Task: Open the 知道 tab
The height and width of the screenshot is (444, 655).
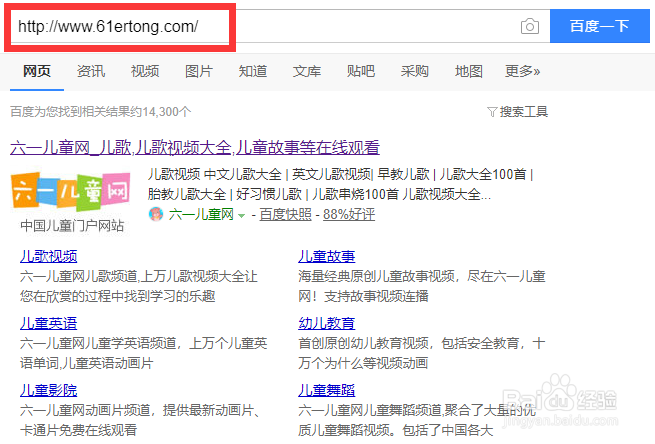Action: 253,71
